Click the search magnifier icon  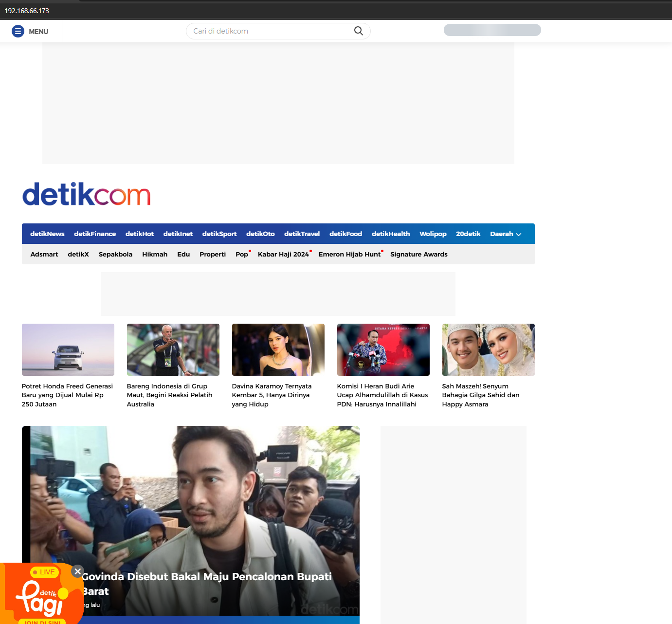359,31
